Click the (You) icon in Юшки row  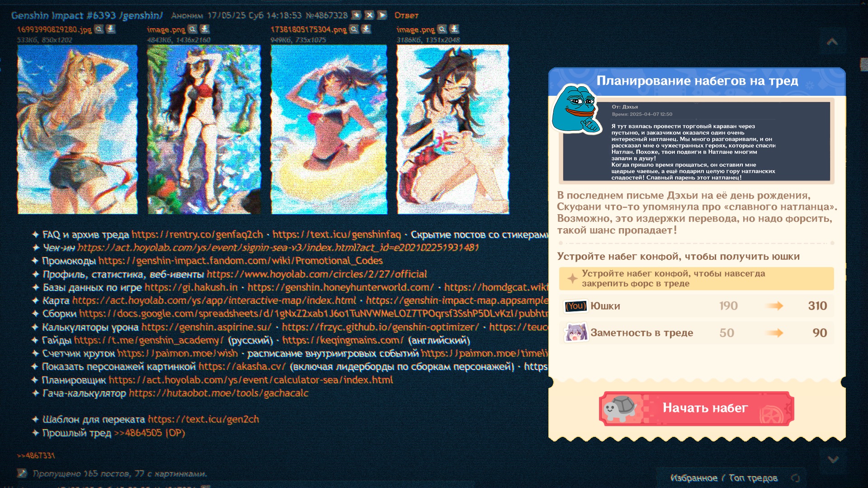tap(576, 306)
